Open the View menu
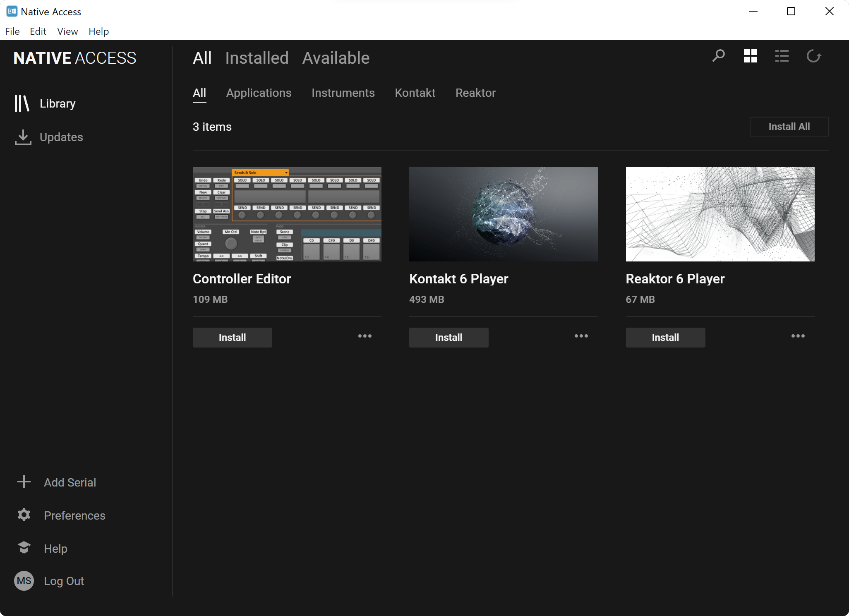 click(67, 31)
